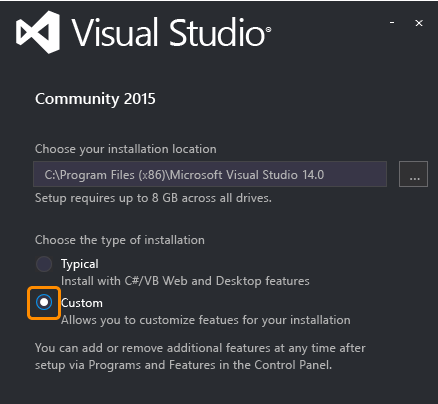
Task: Close the Visual Studio setup window
Action: 419,23
